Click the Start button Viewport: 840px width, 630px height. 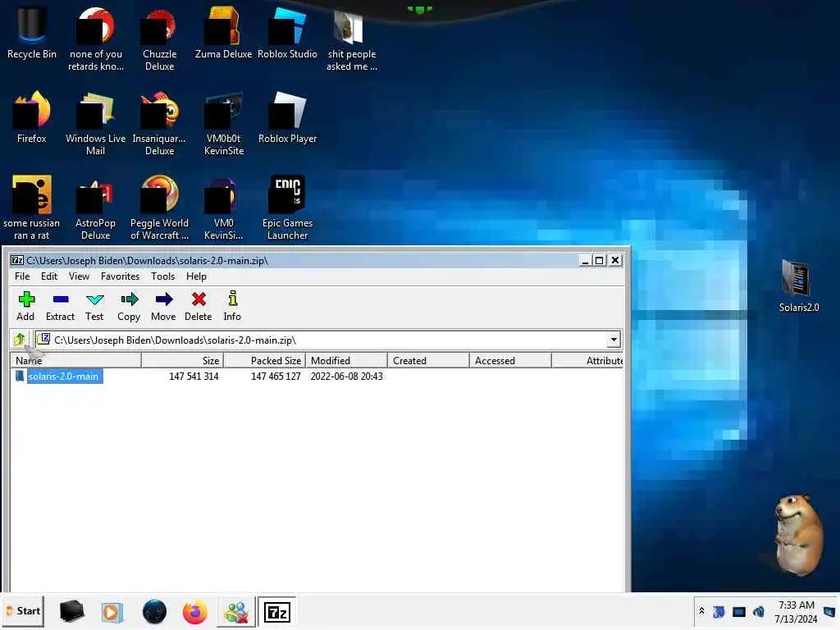(x=23, y=611)
